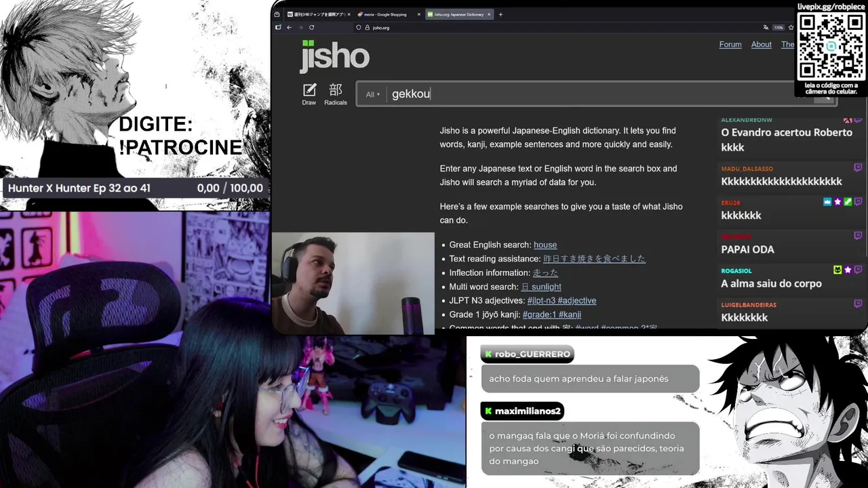The width and height of the screenshot is (868, 488).
Task: Click the '#grade:1 #kanji' link
Action: point(552,314)
